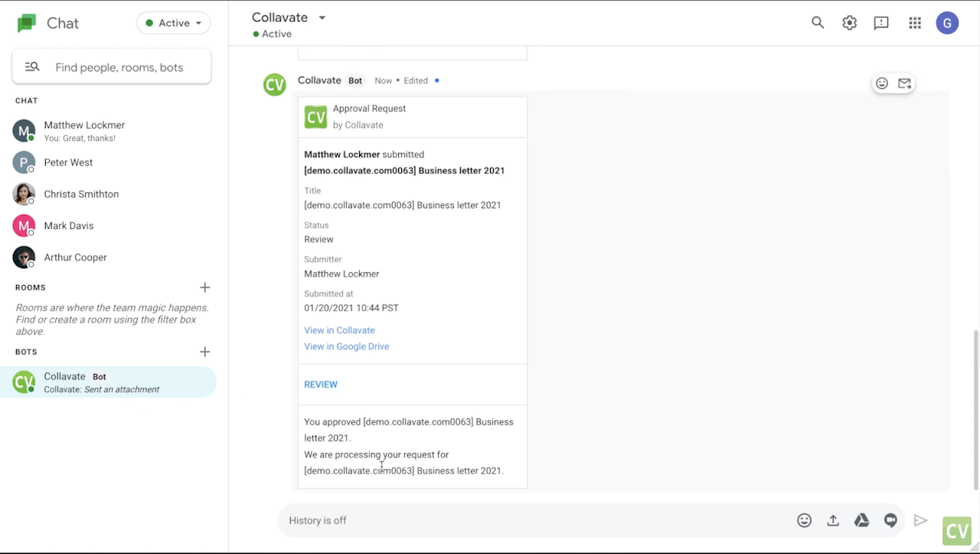Screen dimensions: 980x554
Task: Click add video meeting icon
Action: point(890,520)
